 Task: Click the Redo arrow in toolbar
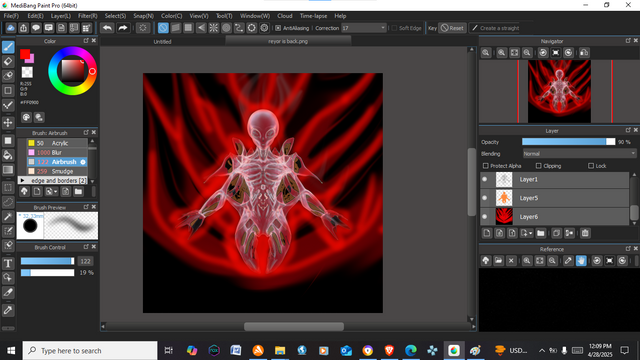pyautogui.click(x=122, y=28)
